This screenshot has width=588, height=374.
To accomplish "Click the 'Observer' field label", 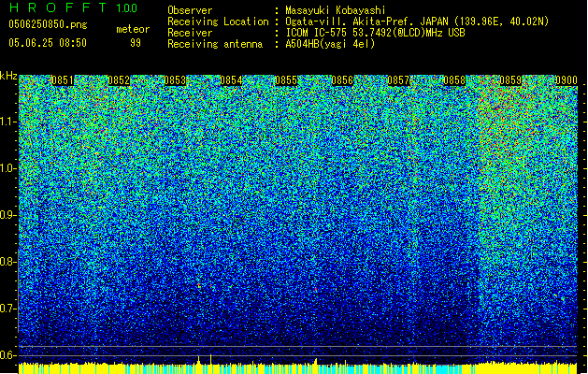I will pyautogui.click(x=190, y=10).
